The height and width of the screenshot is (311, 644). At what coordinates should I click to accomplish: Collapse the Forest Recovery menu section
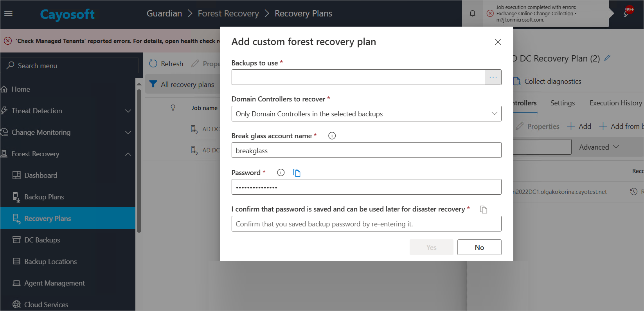(x=128, y=154)
